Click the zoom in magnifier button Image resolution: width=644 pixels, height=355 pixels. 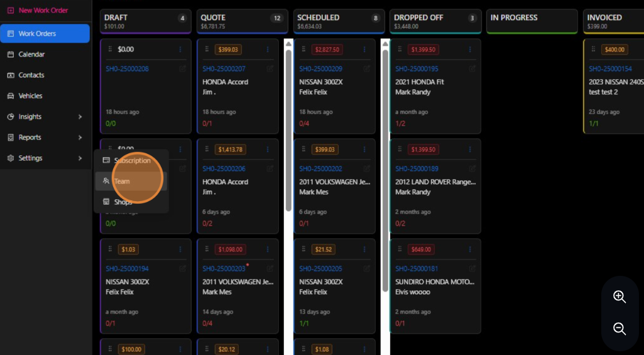pyautogui.click(x=619, y=297)
